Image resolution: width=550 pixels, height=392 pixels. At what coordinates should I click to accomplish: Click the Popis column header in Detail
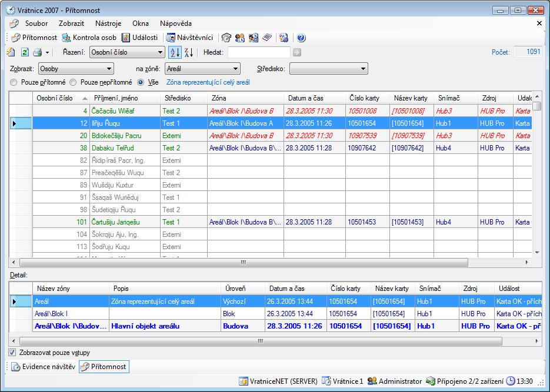point(165,289)
